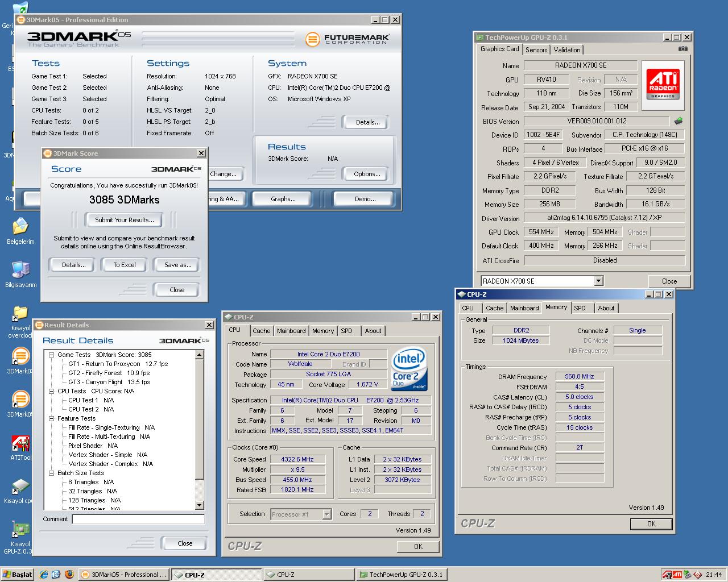Open the Cache tab in the processor CPU-Z window

[x=262, y=331]
